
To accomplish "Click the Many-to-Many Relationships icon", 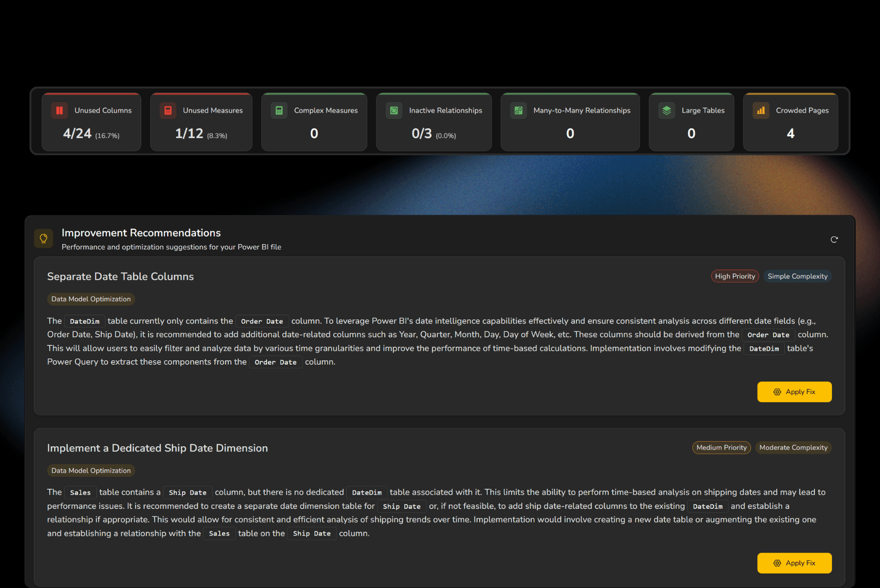I will point(518,111).
